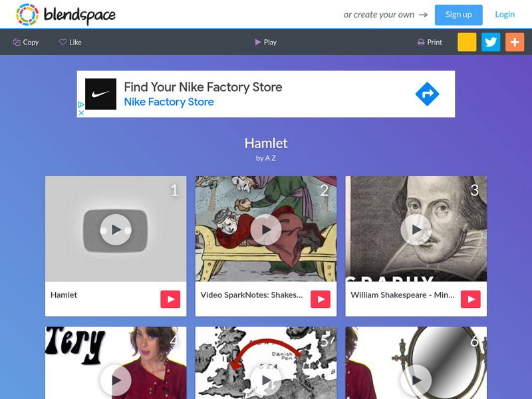
Task: Click the Sign up button
Action: click(458, 15)
